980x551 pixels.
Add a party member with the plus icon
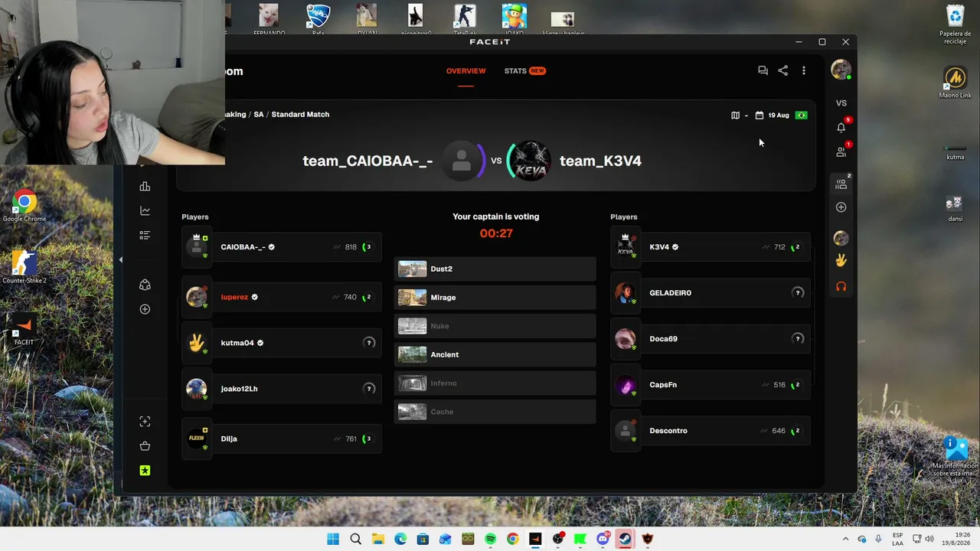[841, 207]
